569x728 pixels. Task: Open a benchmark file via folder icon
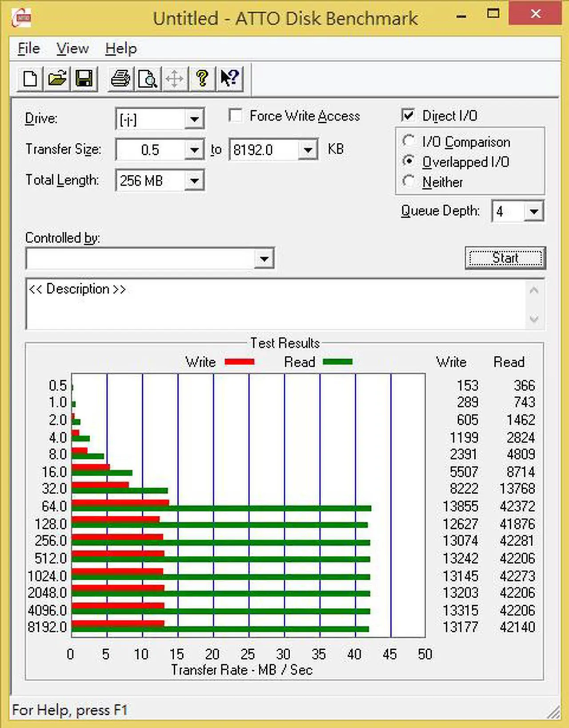57,79
